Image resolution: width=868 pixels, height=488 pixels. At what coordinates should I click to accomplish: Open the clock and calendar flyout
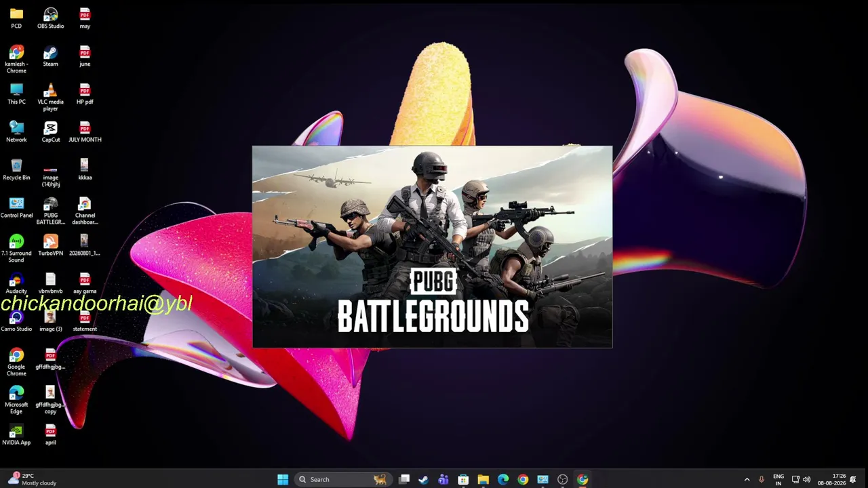tap(831, 480)
